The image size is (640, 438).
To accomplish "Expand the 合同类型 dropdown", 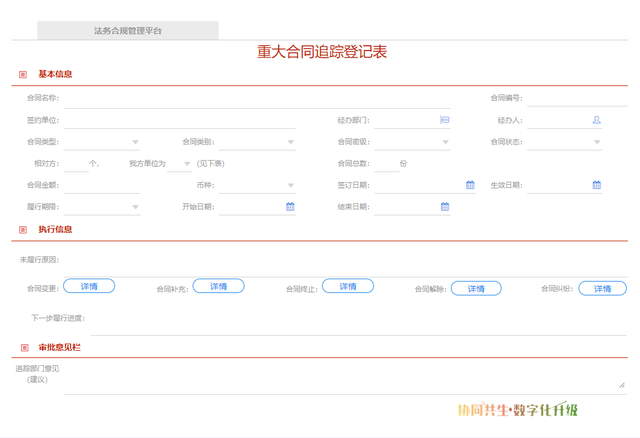I will tap(135, 142).
